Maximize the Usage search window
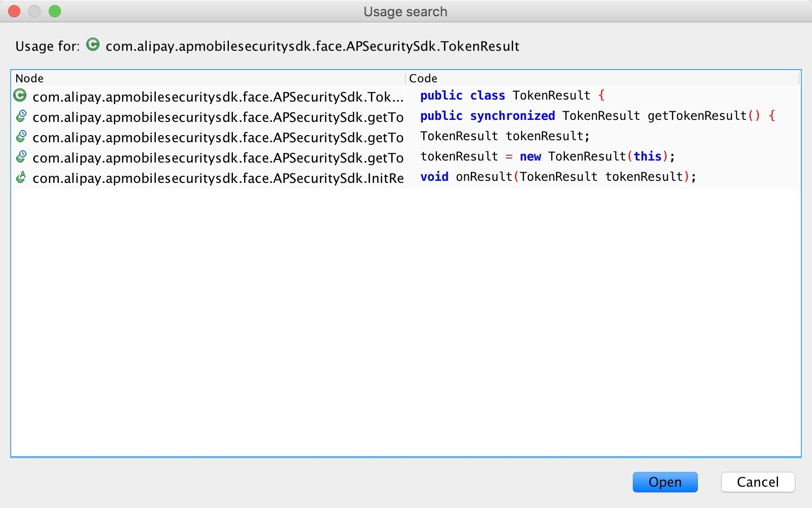This screenshot has width=812, height=508. [x=55, y=11]
